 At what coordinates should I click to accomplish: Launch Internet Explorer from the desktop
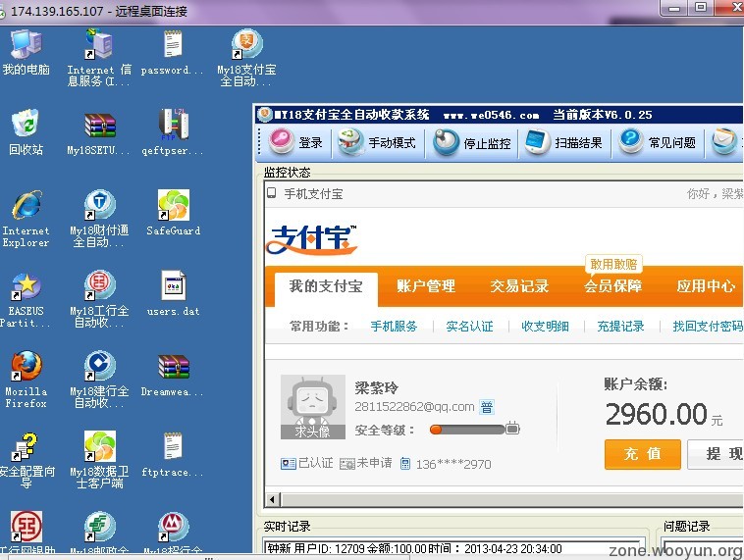(27, 219)
